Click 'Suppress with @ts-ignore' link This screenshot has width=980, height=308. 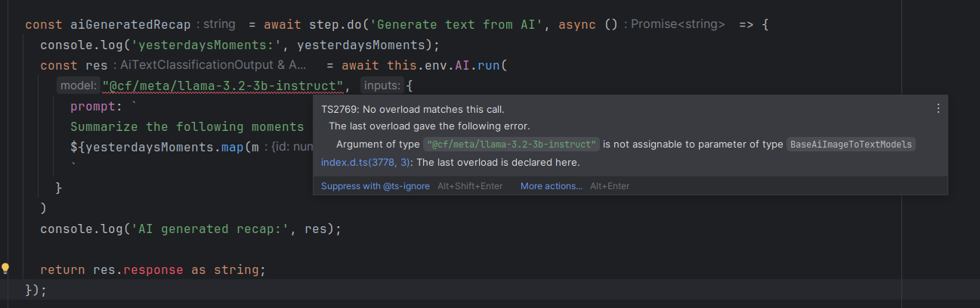(376, 185)
